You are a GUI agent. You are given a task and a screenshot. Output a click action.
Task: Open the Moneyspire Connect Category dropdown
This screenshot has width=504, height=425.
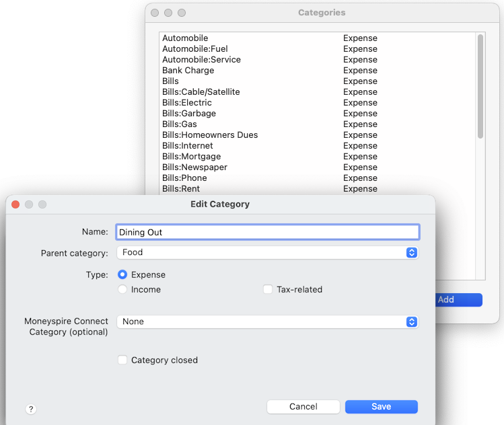267,321
